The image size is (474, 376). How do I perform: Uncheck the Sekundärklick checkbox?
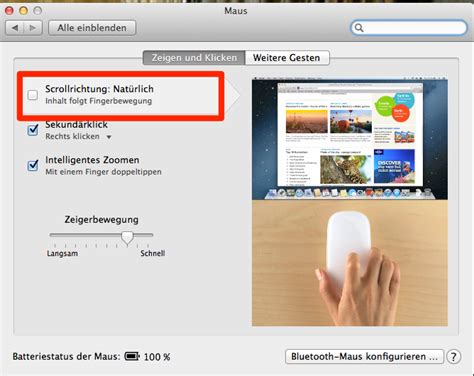[x=33, y=130]
